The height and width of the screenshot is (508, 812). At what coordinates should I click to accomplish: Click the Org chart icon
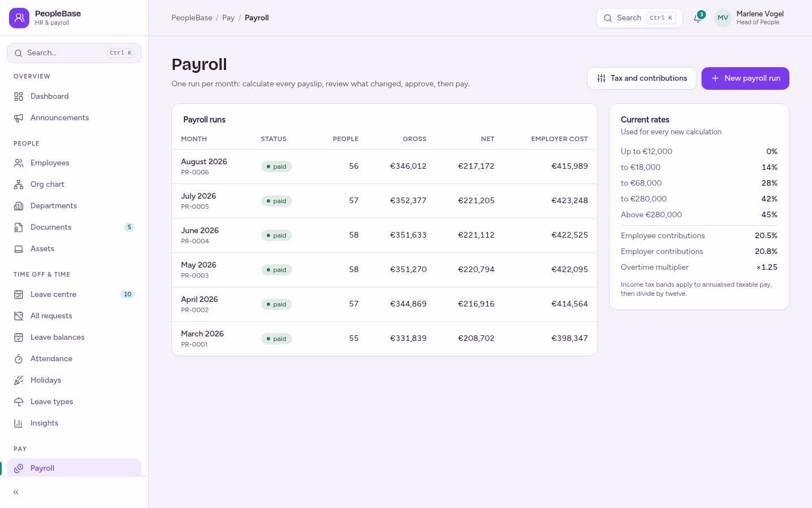point(19,185)
